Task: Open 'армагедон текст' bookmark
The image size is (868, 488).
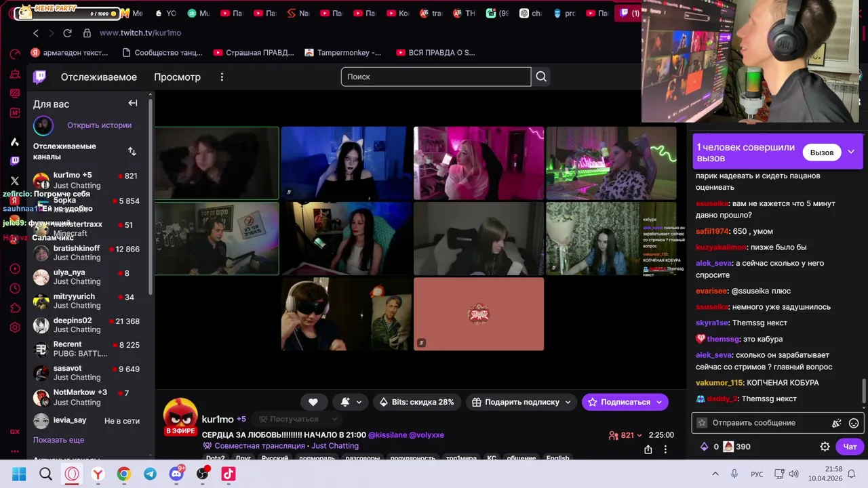Action: click(x=69, y=52)
